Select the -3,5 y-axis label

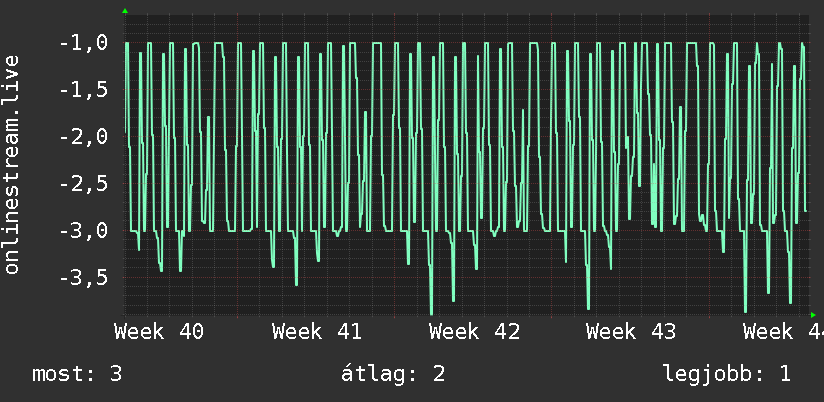click(x=84, y=278)
